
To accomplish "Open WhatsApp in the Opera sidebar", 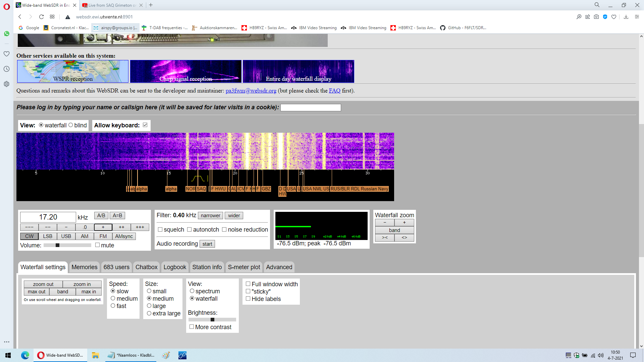I will [6, 34].
